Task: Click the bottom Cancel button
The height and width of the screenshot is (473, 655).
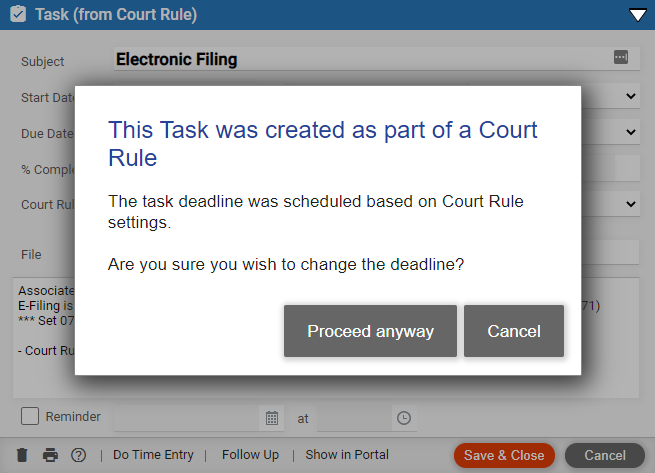Action: [605, 455]
